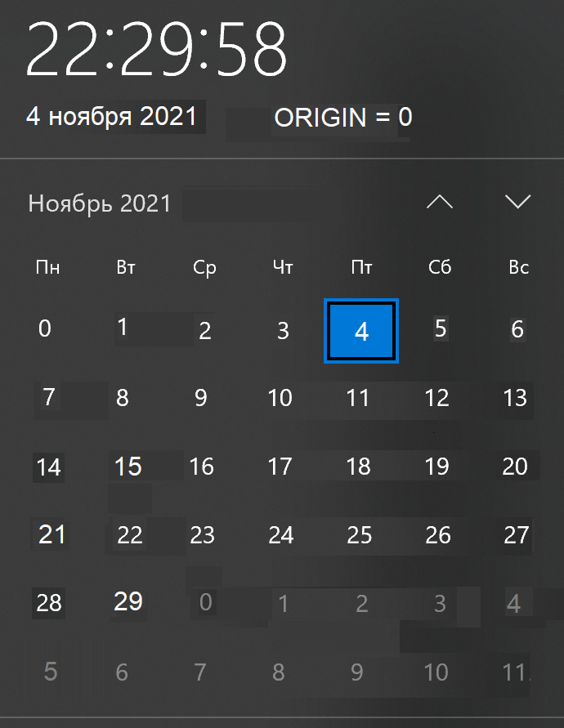The height and width of the screenshot is (728, 564).
Task: Select the highlighted blue day 4
Action: [x=361, y=331]
